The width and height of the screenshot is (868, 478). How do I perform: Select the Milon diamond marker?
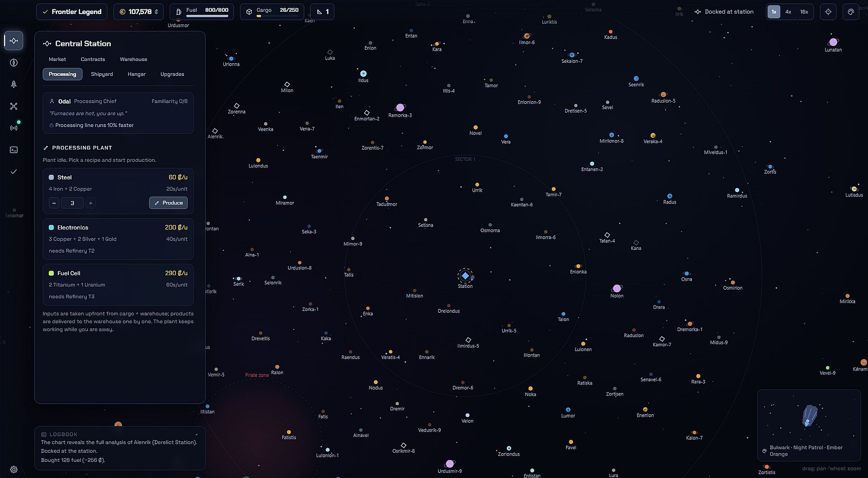[x=287, y=84]
